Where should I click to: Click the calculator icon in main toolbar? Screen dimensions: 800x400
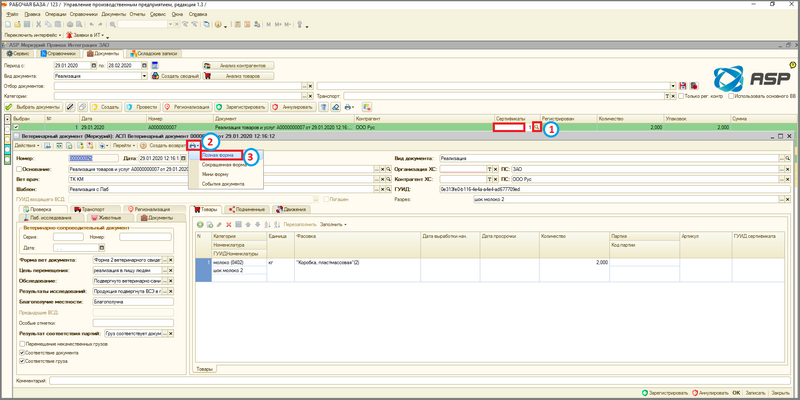coord(238,24)
